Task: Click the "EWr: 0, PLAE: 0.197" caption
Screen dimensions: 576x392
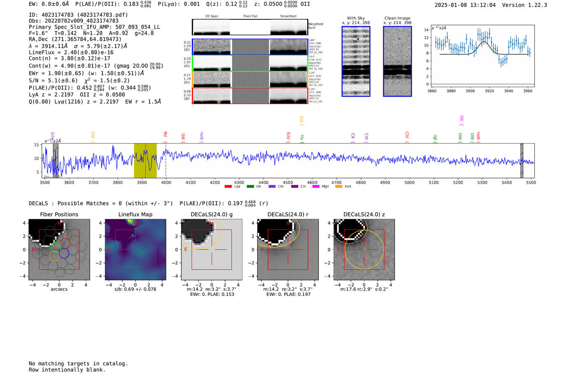Action: click(x=288, y=294)
